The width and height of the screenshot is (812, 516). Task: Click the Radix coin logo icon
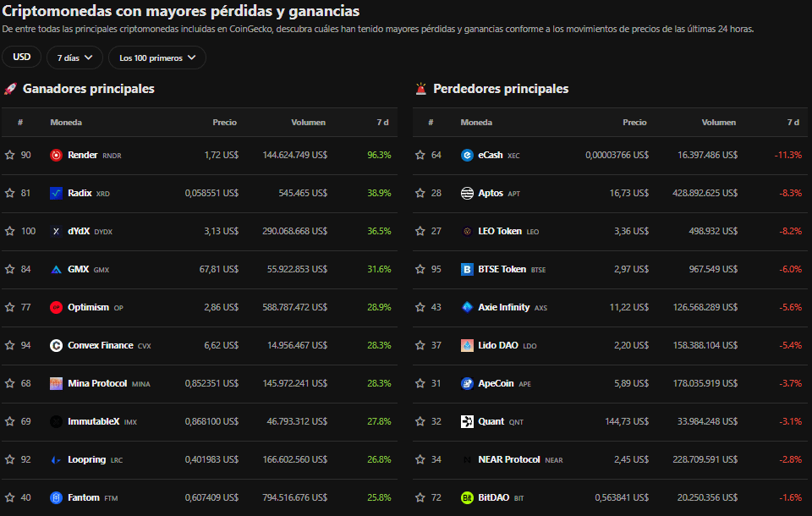click(x=56, y=193)
